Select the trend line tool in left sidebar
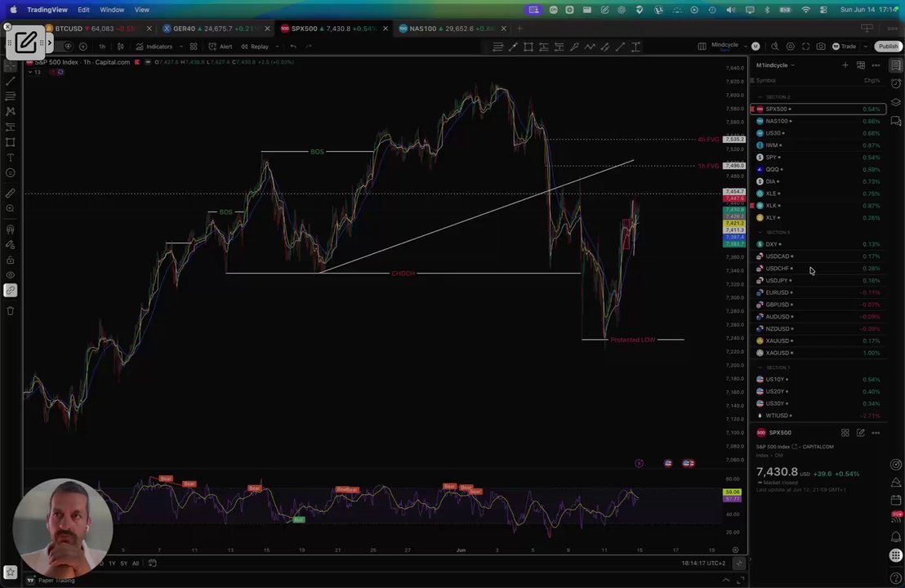This screenshot has width=905, height=588. 11,82
